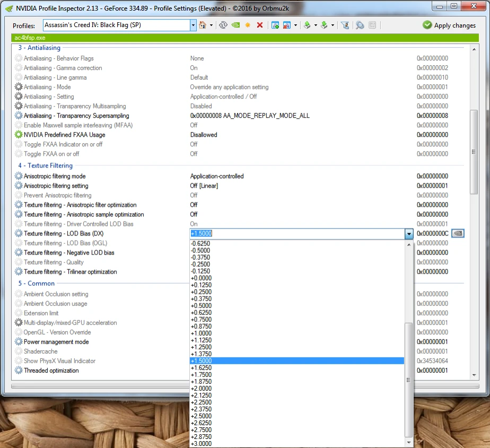Select the Anisotropic filtering mode row

point(55,176)
